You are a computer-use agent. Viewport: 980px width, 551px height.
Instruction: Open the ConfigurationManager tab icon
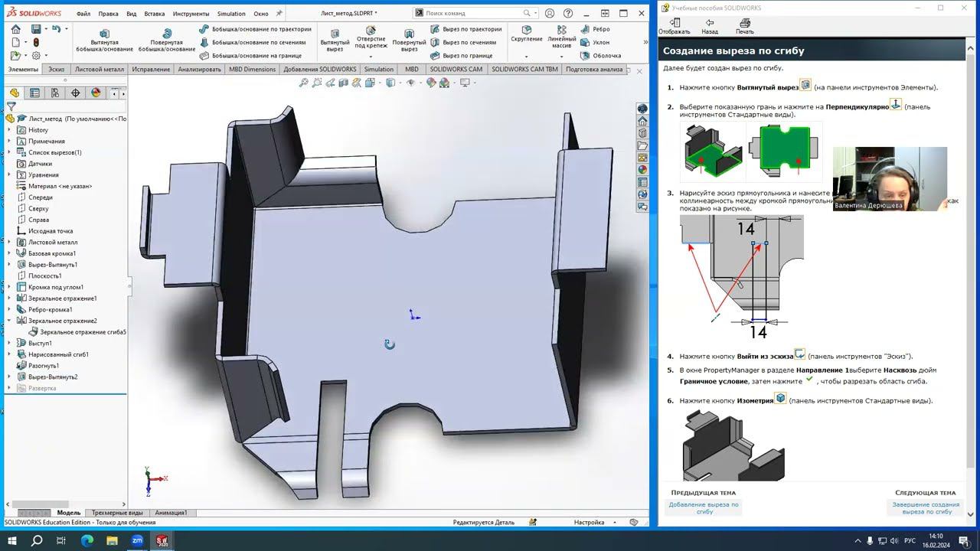pyautogui.click(x=55, y=93)
